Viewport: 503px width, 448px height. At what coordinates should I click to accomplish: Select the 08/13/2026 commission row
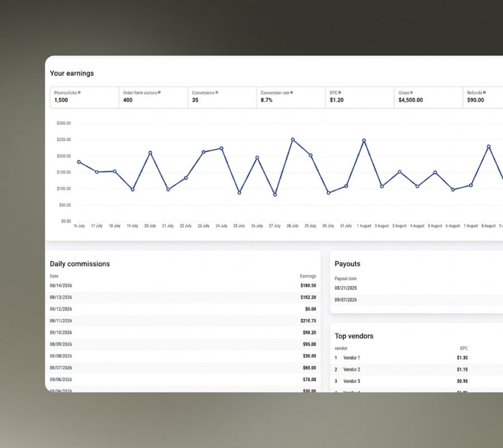tap(183, 298)
